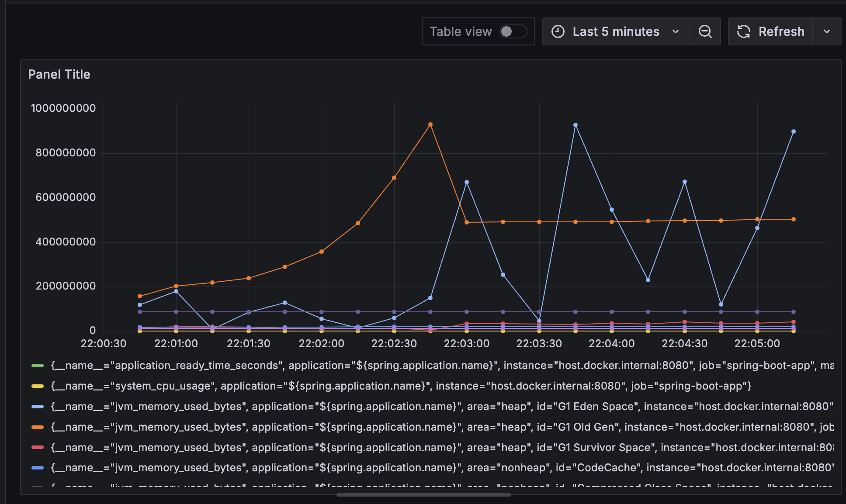Screen dimensions: 846x504
Task: Click the refresh circular arrows icon
Action: pyautogui.click(x=744, y=31)
